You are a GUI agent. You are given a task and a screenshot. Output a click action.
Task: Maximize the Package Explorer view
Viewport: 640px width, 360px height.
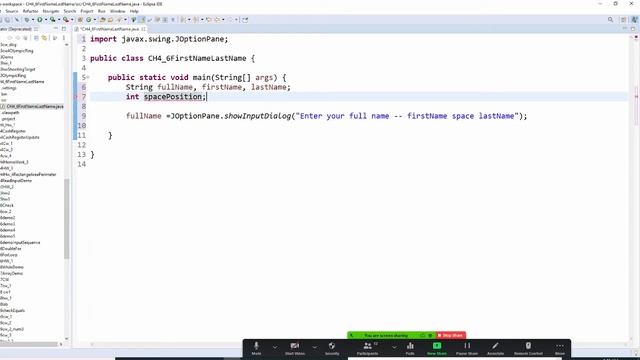click(64, 29)
